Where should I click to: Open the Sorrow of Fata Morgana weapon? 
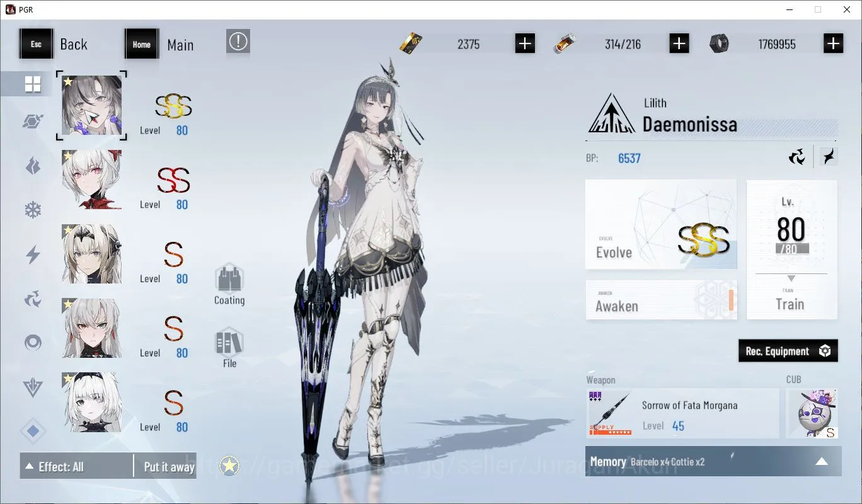click(x=682, y=413)
